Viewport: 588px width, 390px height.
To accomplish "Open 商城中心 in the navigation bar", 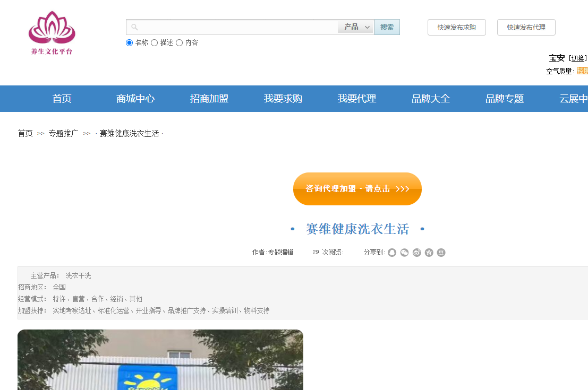I will [135, 99].
